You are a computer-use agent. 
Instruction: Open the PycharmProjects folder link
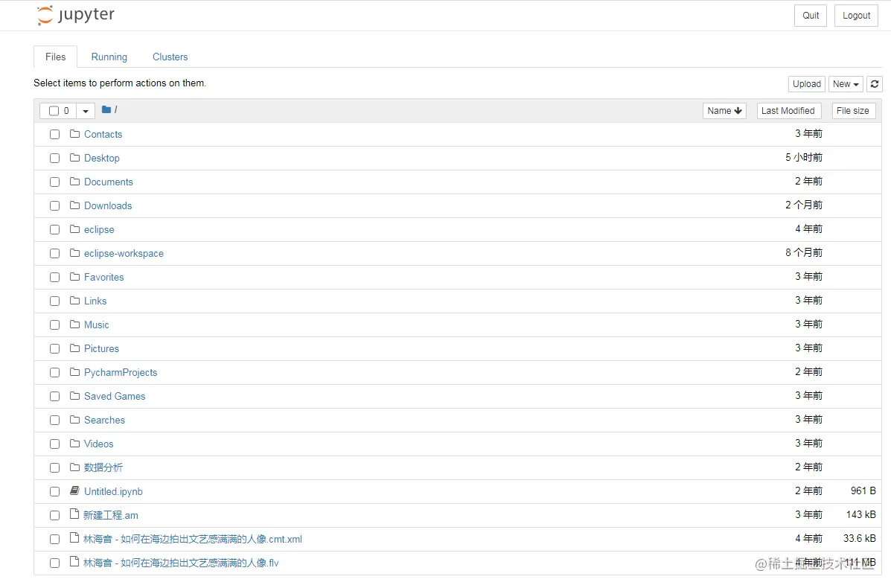coord(121,373)
